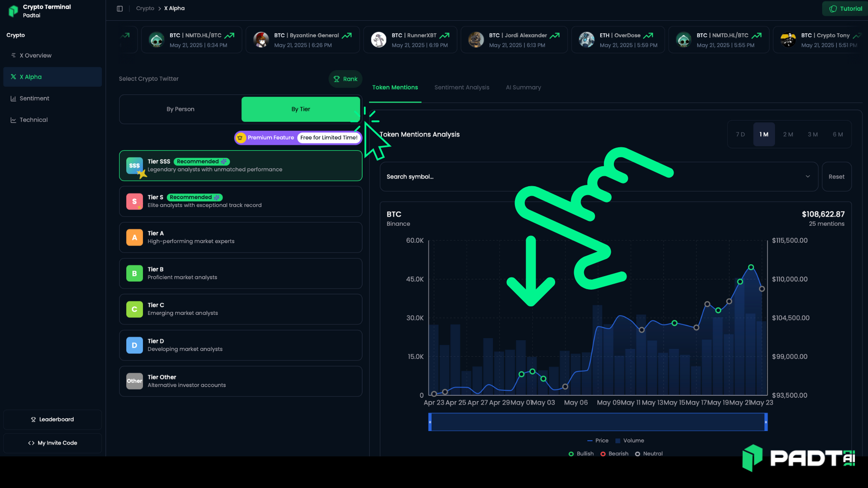Click the Tier SSS badge icon
Viewport: 868px width, 488px height.
(134, 166)
